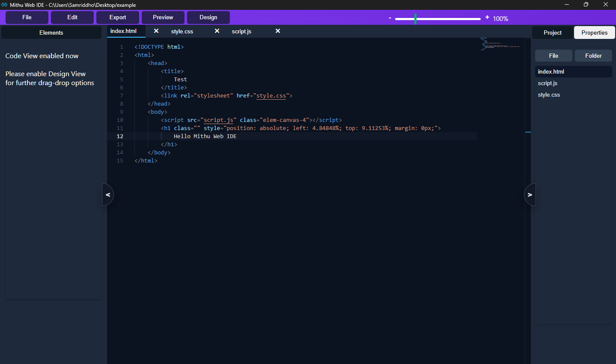
Task: Click the <!DOCTYPE html> line
Action: point(159,47)
